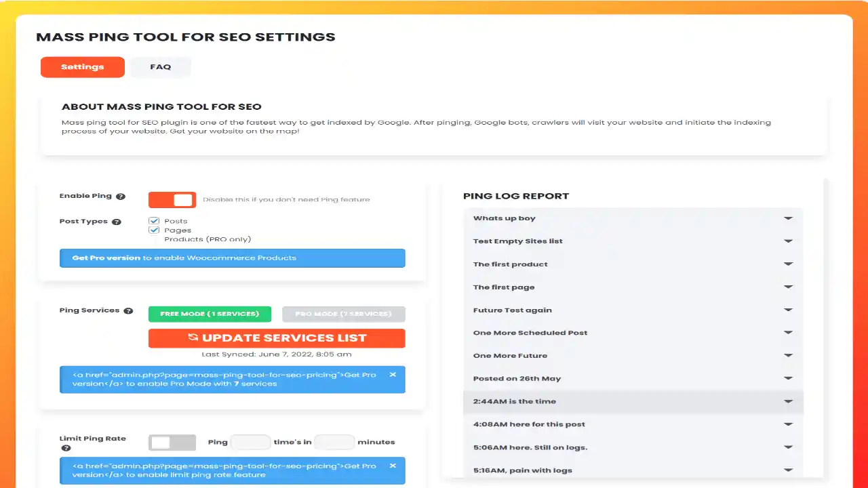Select Pro Mode (7 services)
The width and height of the screenshot is (868, 488).
point(344,314)
